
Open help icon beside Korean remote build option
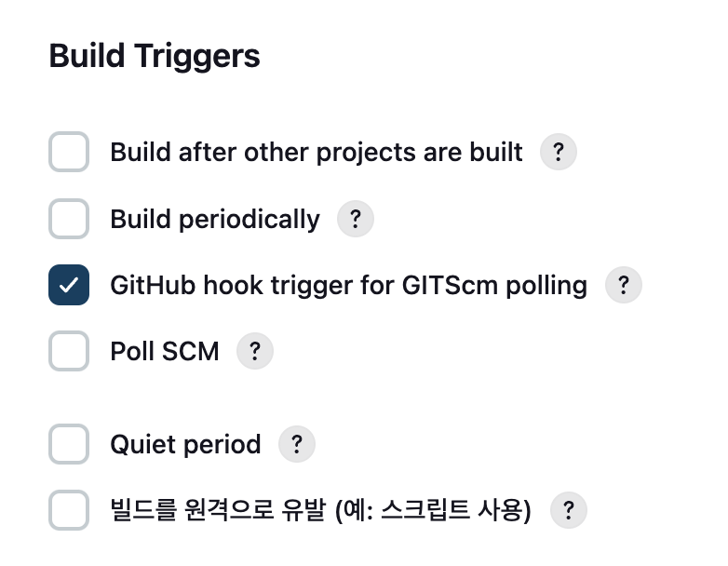point(568,510)
